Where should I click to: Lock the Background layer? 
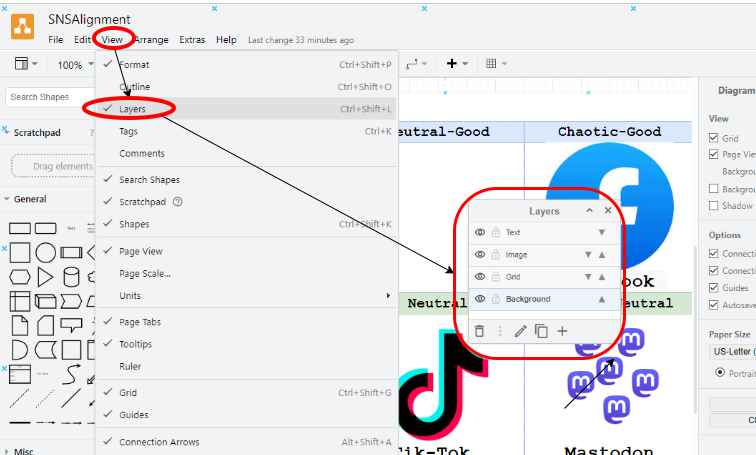click(x=496, y=299)
